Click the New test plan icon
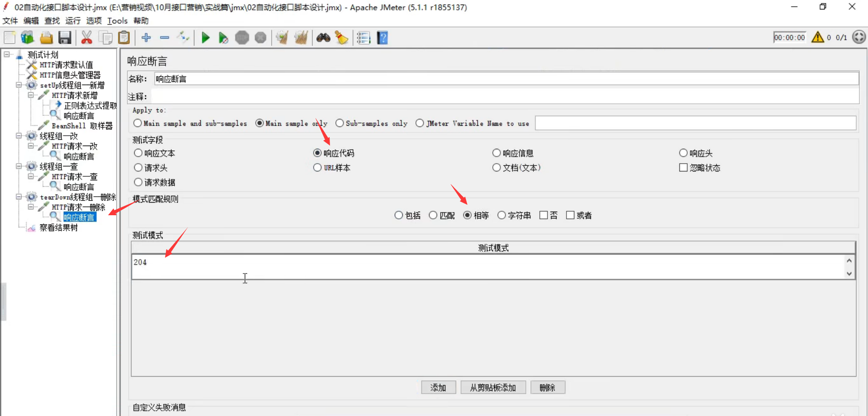Screen dimensions: 868x416 9,38
